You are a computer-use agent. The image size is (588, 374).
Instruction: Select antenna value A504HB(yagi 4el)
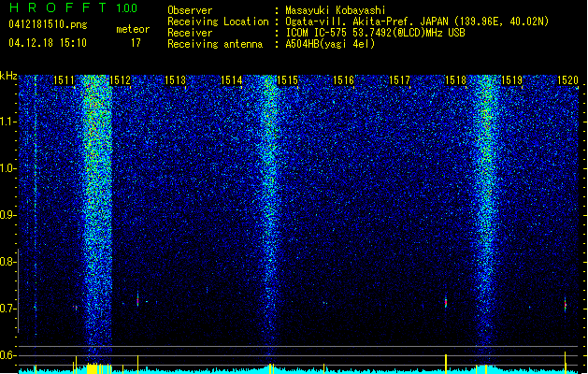(330, 44)
